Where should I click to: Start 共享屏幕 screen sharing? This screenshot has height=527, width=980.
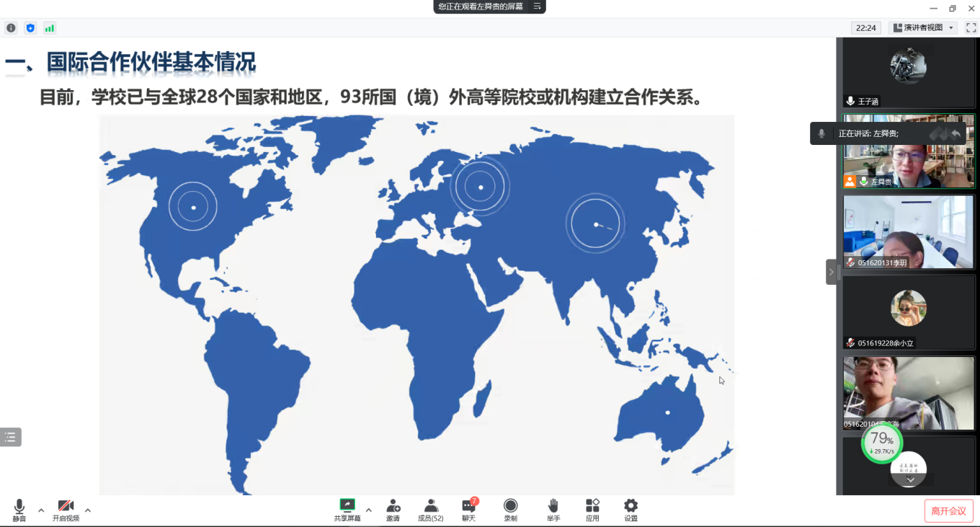pos(347,510)
